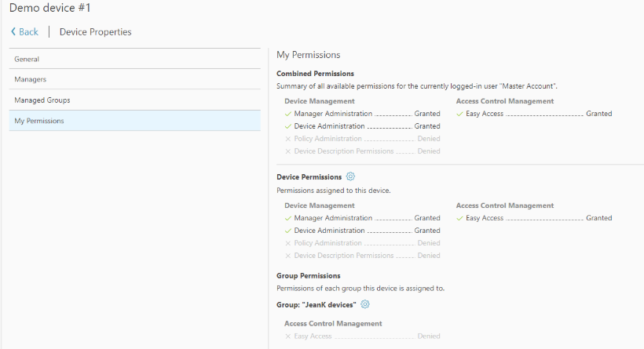Click Combined Manager Administration green checkmark
This screenshot has height=349, width=644.
(288, 114)
